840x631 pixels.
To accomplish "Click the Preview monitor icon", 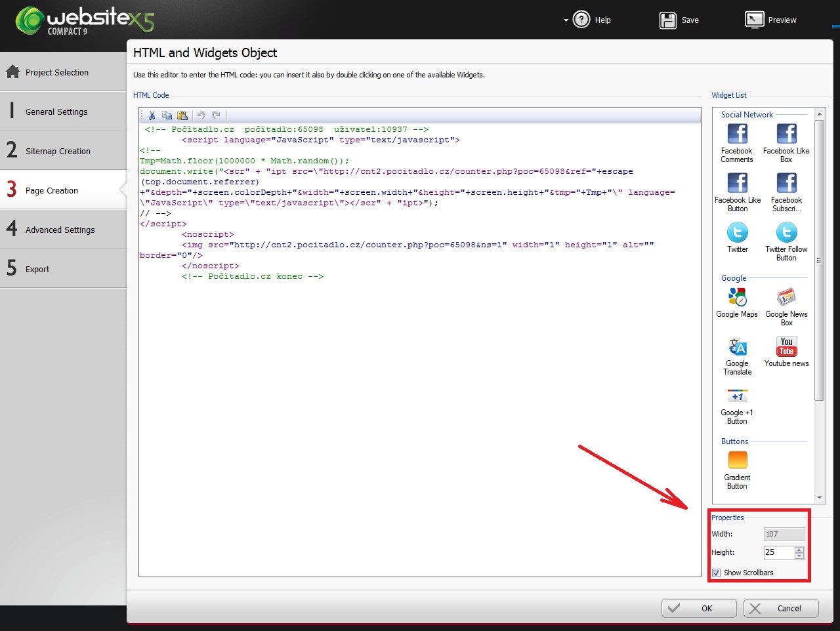I will tap(755, 20).
